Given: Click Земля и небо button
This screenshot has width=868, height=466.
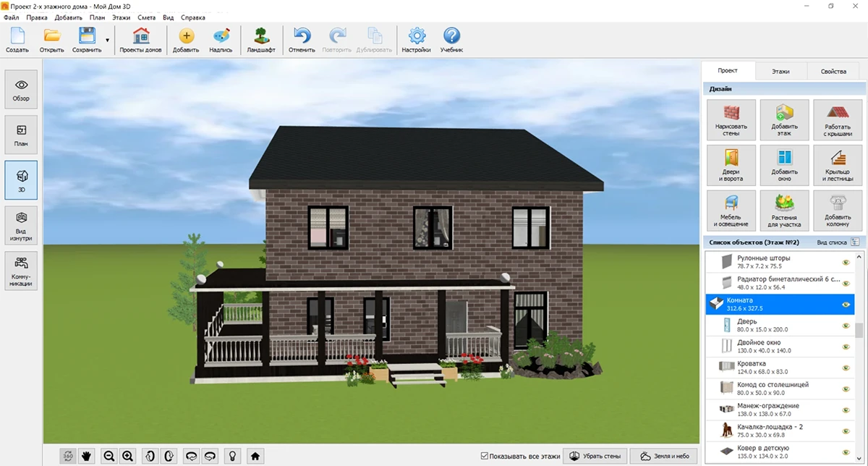Looking at the screenshot, I should click(x=664, y=456).
